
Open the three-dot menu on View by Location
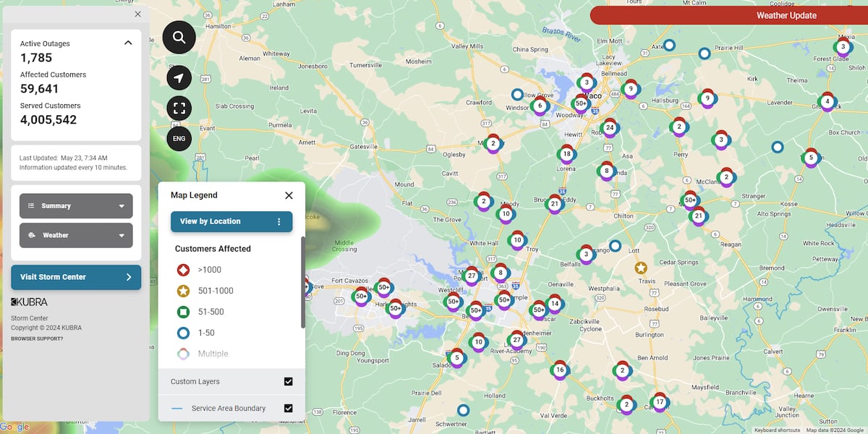(x=279, y=222)
